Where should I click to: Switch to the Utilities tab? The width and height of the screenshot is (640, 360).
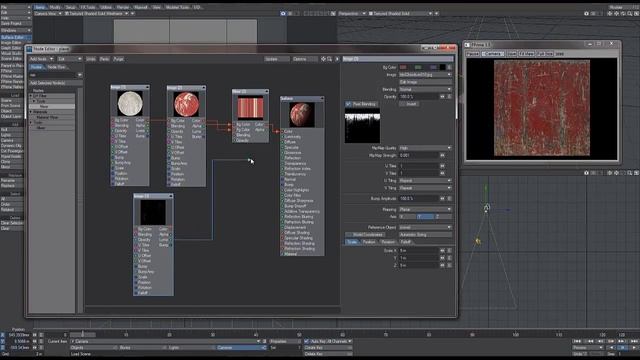(106, 7)
